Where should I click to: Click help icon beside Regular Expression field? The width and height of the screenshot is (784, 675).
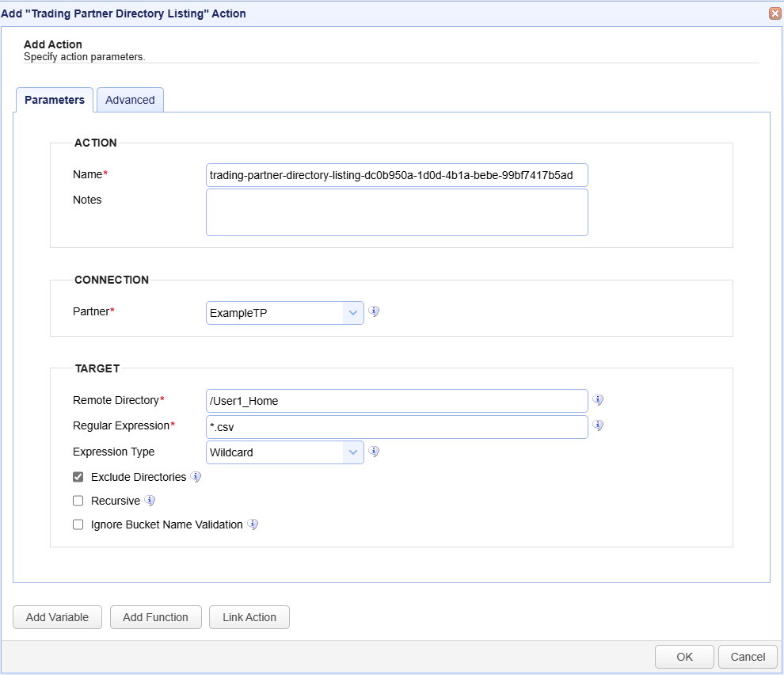tap(599, 425)
